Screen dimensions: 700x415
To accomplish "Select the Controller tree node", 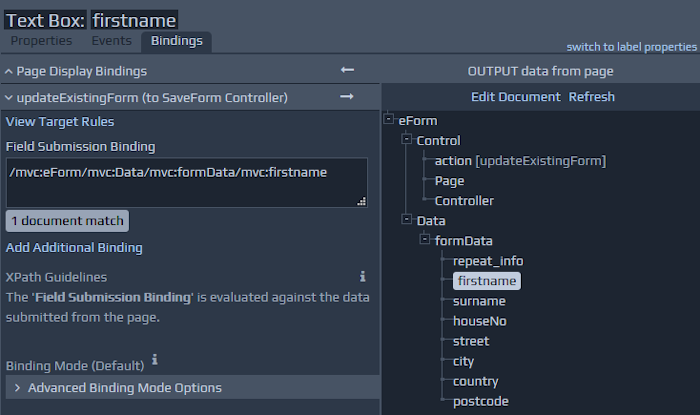I will pyautogui.click(x=464, y=201).
